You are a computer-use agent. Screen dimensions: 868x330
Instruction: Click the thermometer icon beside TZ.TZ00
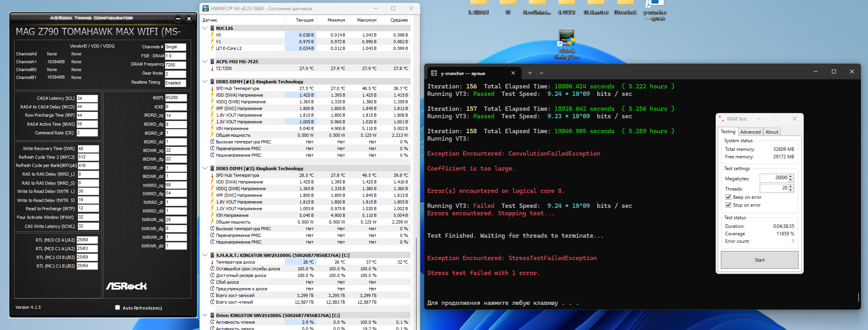coord(212,68)
